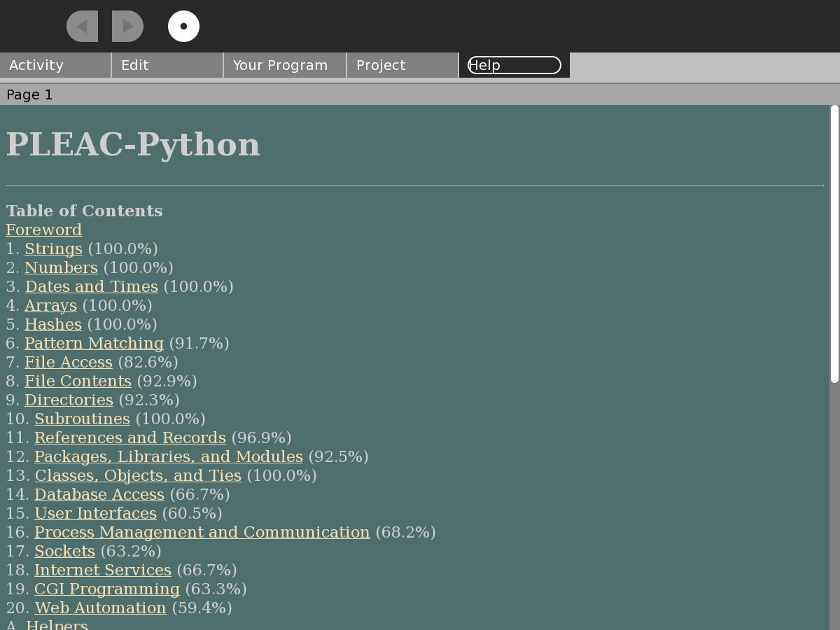Click the forward arrow navigation icon
The width and height of the screenshot is (840, 630).
click(127, 27)
